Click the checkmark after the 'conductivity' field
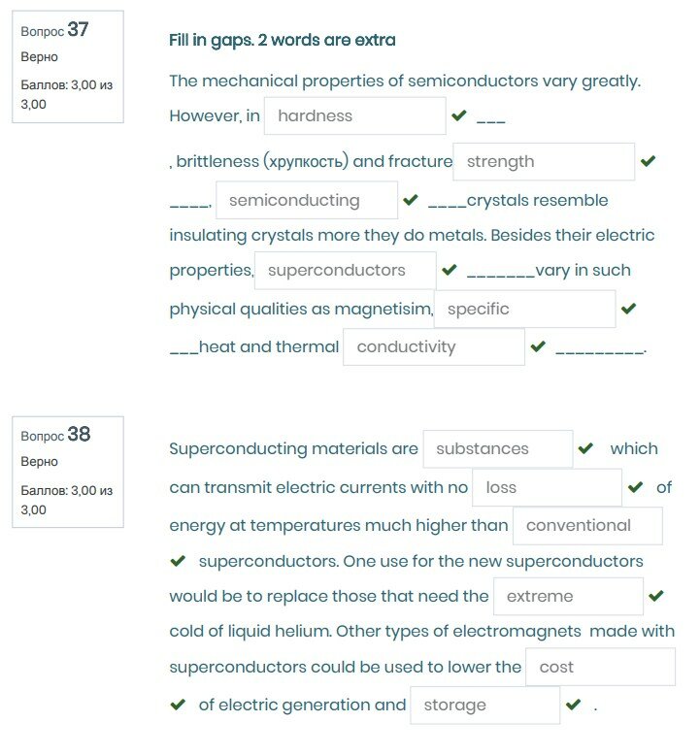The width and height of the screenshot is (700, 755). pos(538,346)
